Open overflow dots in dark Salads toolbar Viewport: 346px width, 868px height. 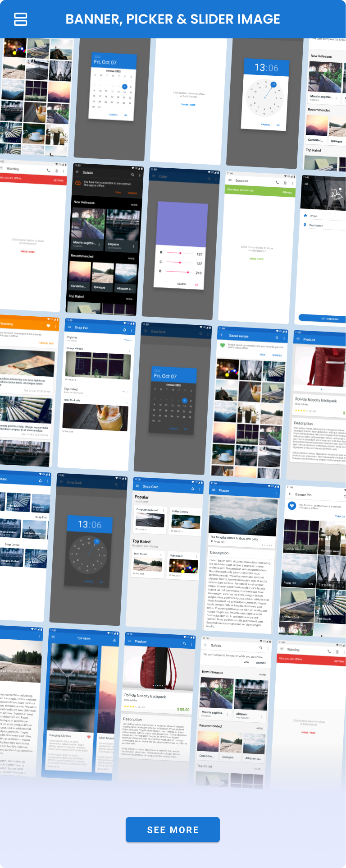click(139, 175)
